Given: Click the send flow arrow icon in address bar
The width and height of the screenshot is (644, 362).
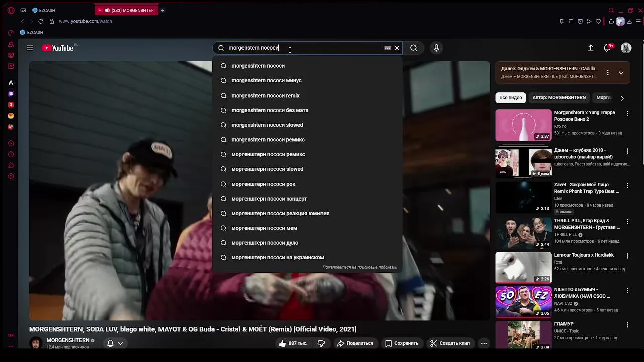Looking at the screenshot, I should 589,21.
